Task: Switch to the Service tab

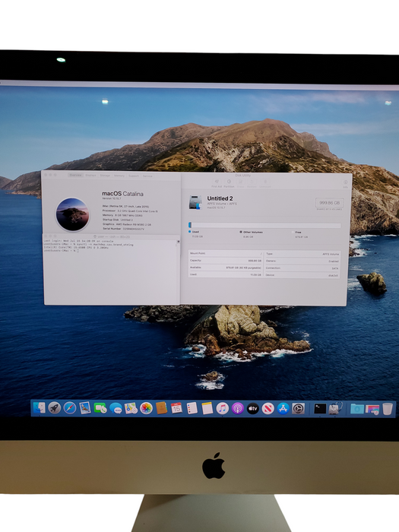Action: click(147, 176)
